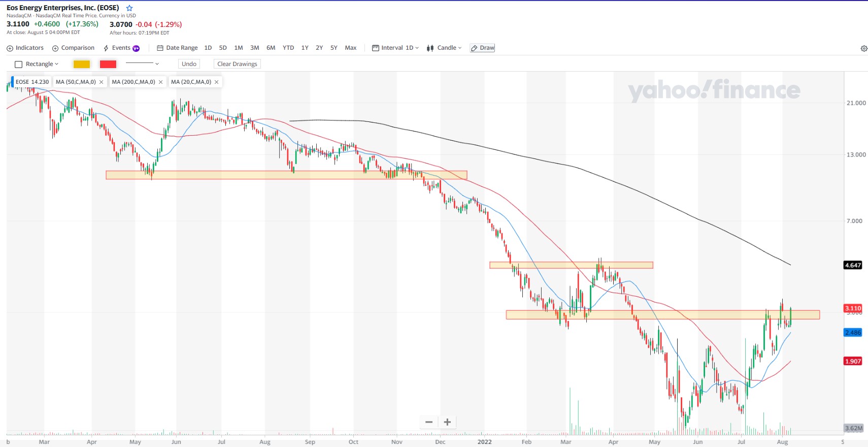The height and width of the screenshot is (447, 868).
Task: Expand the Interval 1D dropdown
Action: point(395,48)
